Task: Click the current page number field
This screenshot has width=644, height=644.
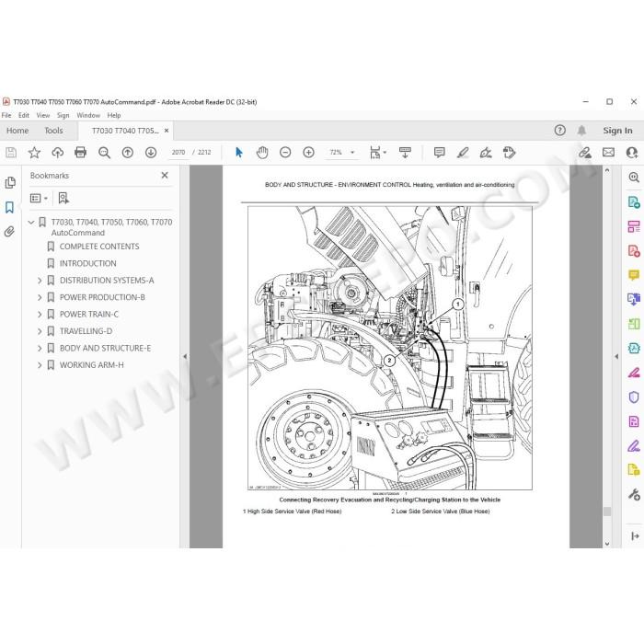Action: tap(178, 153)
